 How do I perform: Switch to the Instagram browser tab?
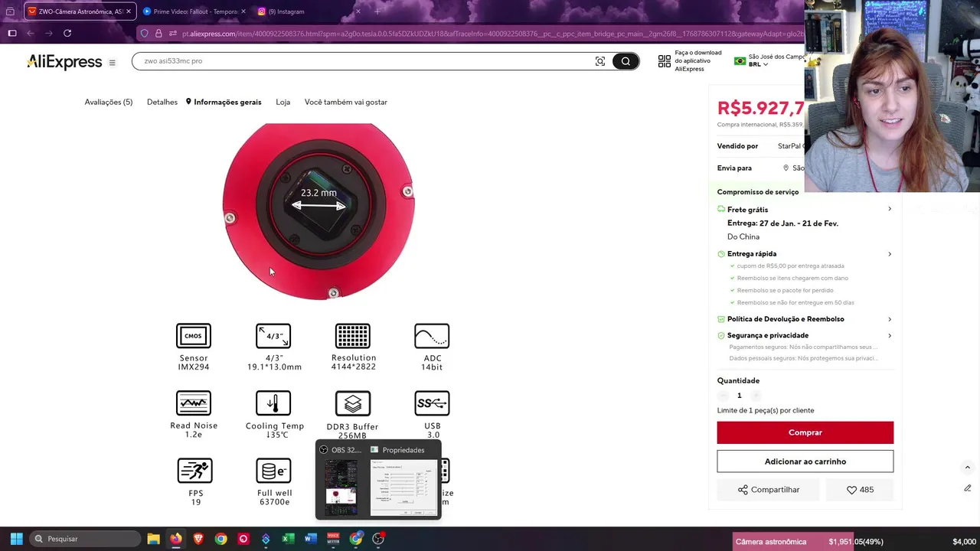[309, 11]
